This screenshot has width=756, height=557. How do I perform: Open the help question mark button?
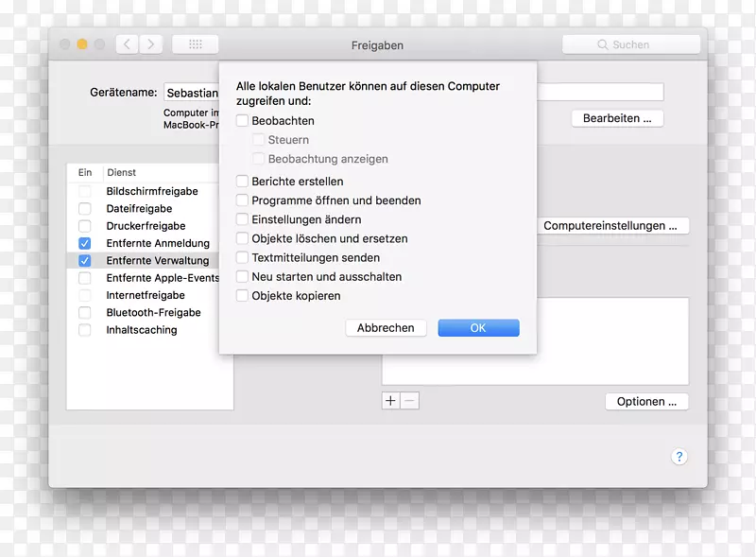point(679,456)
